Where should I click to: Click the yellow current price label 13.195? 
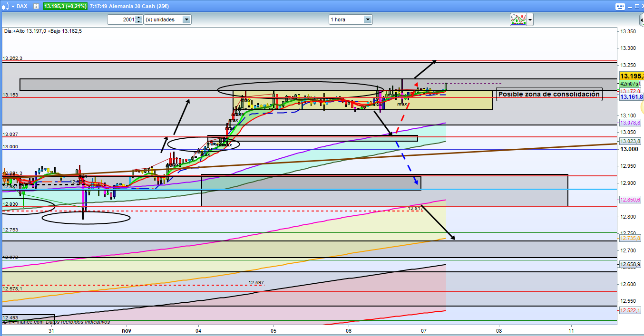pos(632,76)
